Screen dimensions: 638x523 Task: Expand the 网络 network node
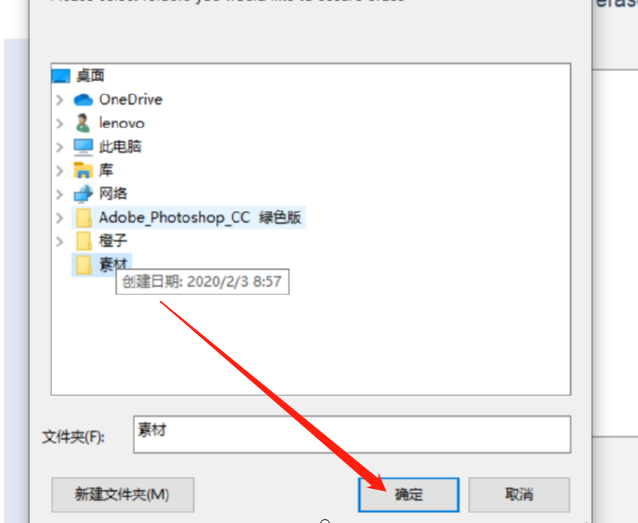point(60,194)
